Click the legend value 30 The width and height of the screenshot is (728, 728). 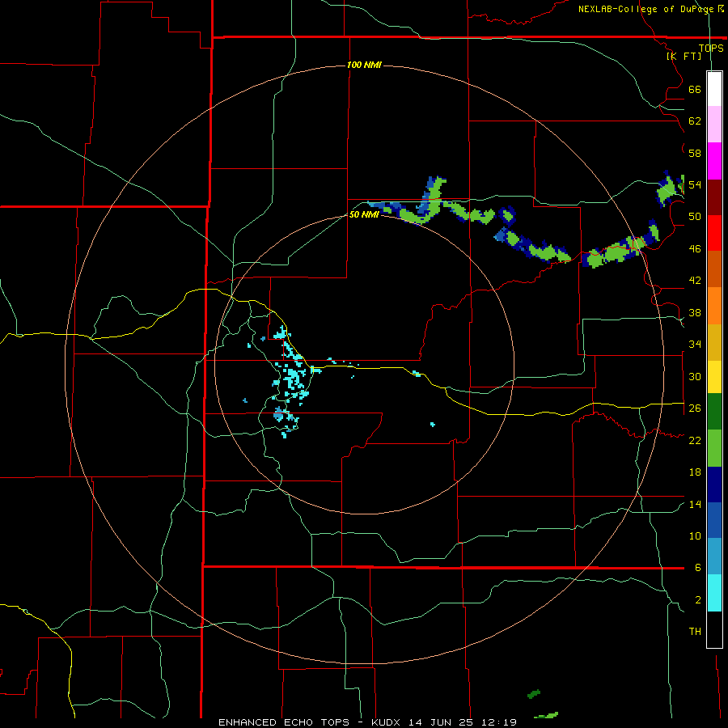pyautogui.click(x=695, y=376)
